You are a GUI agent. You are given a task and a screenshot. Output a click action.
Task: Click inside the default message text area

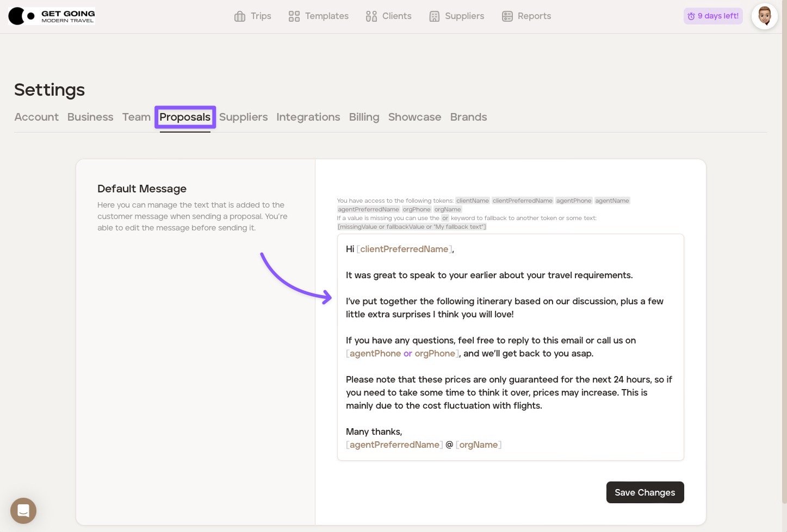(x=510, y=347)
